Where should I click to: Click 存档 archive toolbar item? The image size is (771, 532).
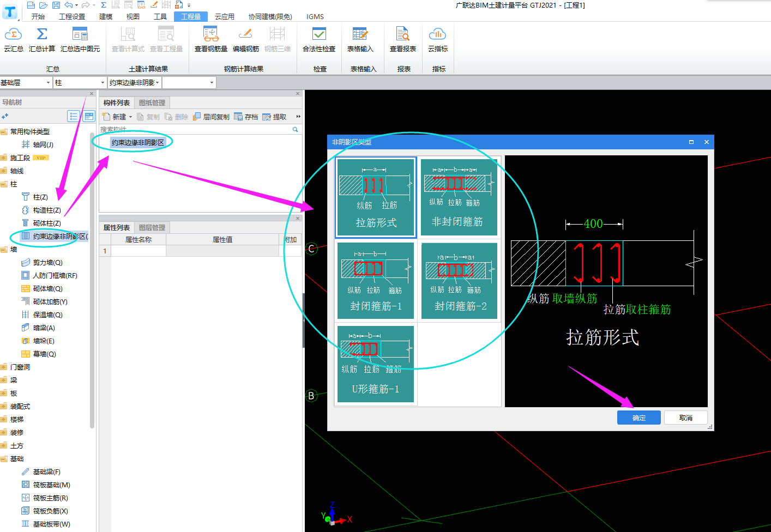pyautogui.click(x=246, y=117)
